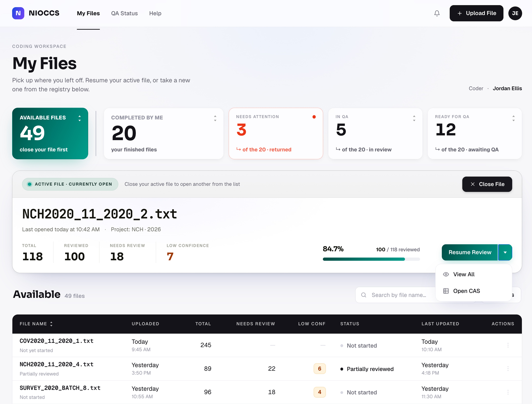
Task: Open the notifications bell
Action: [x=437, y=13]
